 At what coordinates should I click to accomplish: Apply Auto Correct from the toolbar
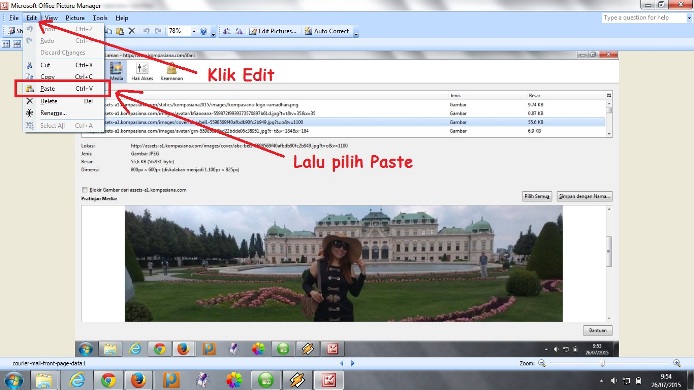(x=327, y=31)
